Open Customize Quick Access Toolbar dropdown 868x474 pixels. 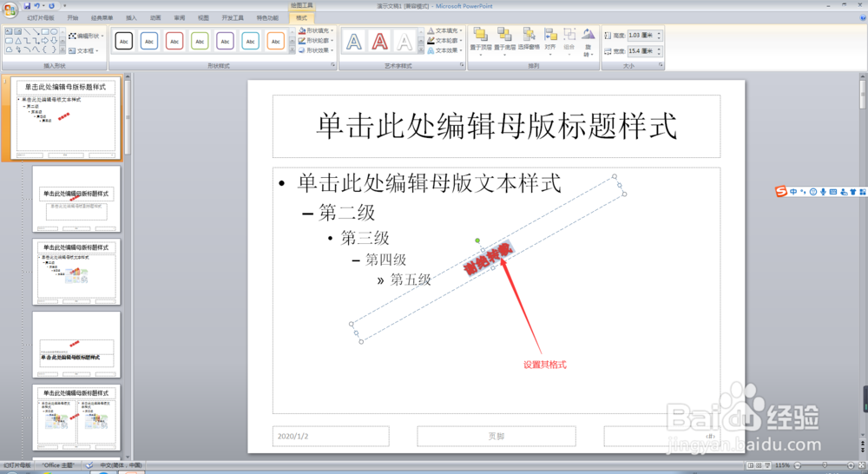pos(64,5)
